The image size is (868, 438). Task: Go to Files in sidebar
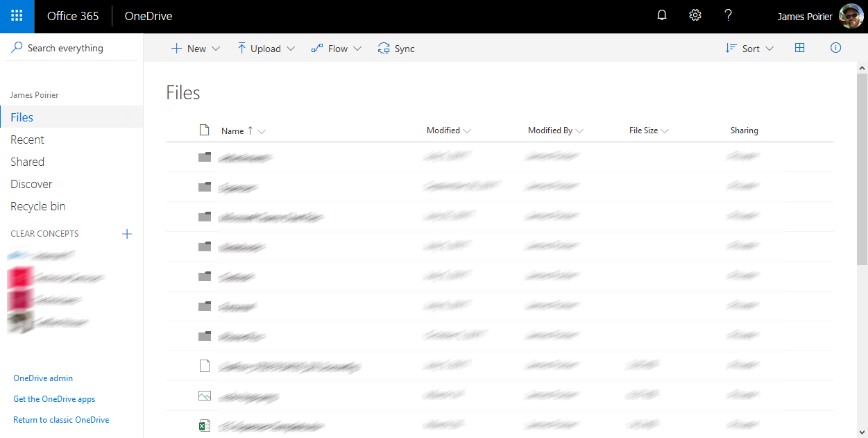point(71,117)
